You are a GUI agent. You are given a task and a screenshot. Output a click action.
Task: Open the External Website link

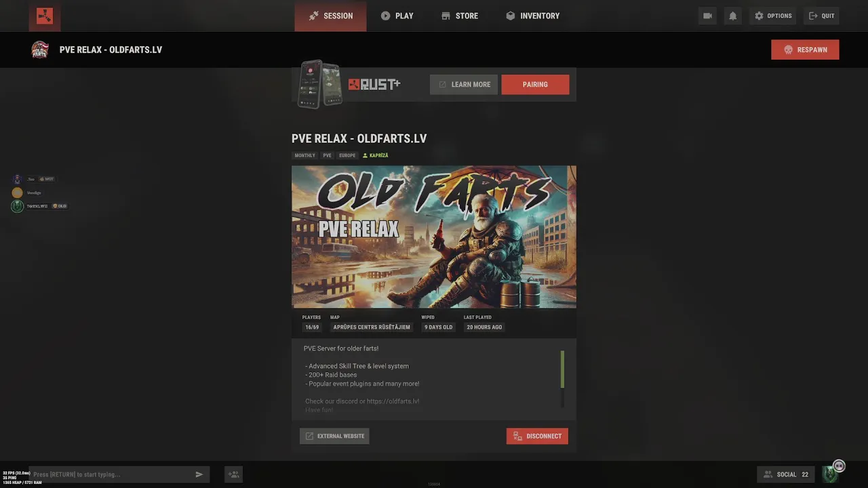(x=334, y=436)
